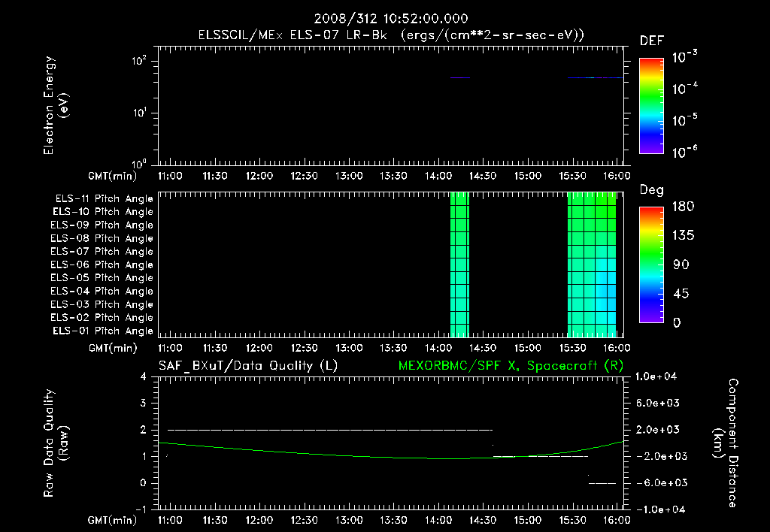Select the ELS-02 Pitch Angle row label
This screenshot has height=532, width=770.
[102, 318]
